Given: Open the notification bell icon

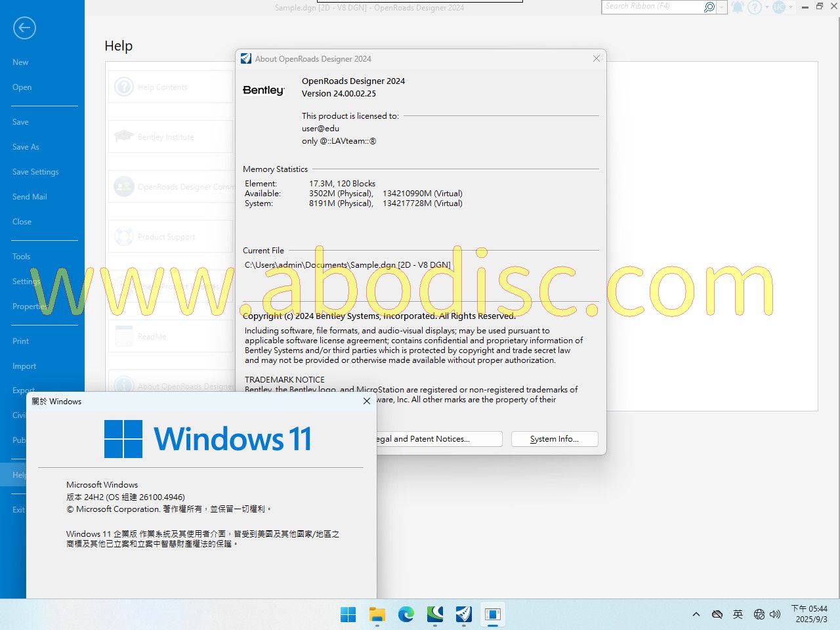Looking at the screenshot, I should coord(738,7).
